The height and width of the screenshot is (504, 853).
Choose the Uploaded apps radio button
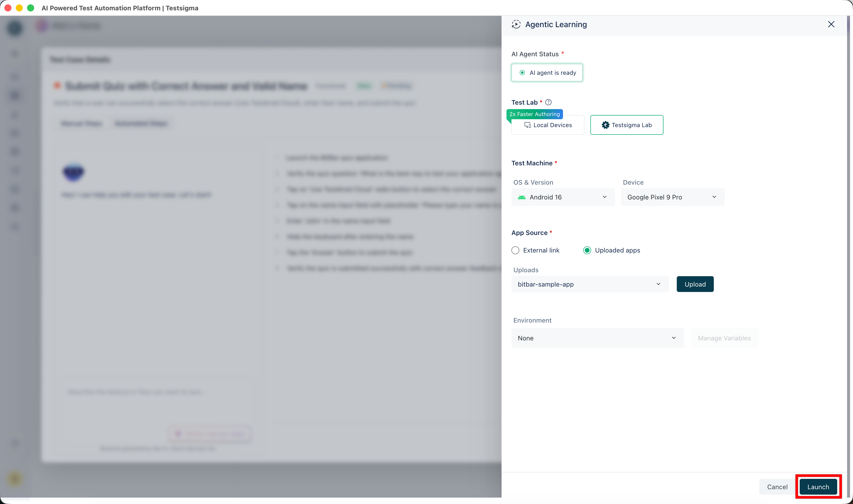click(587, 250)
